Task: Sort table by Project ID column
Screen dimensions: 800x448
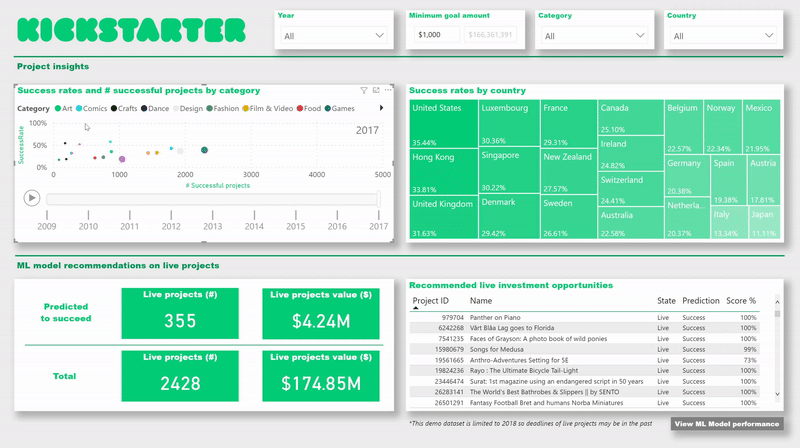Action: [431, 301]
